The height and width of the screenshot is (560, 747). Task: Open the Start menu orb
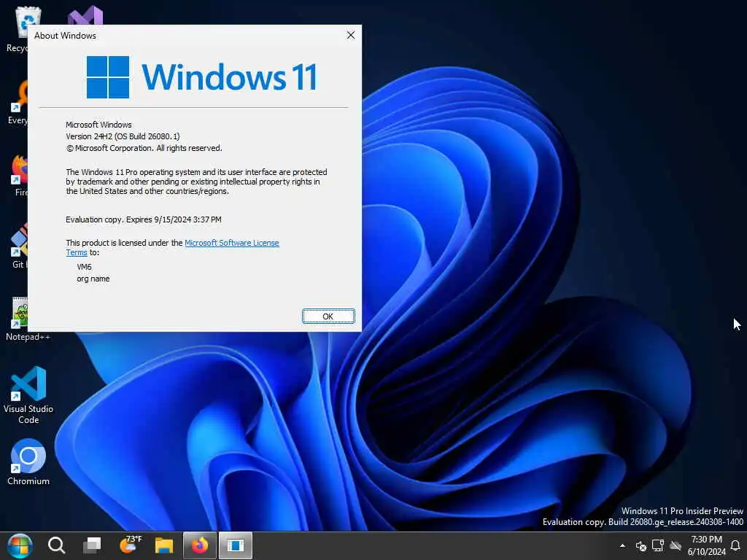click(x=19, y=545)
